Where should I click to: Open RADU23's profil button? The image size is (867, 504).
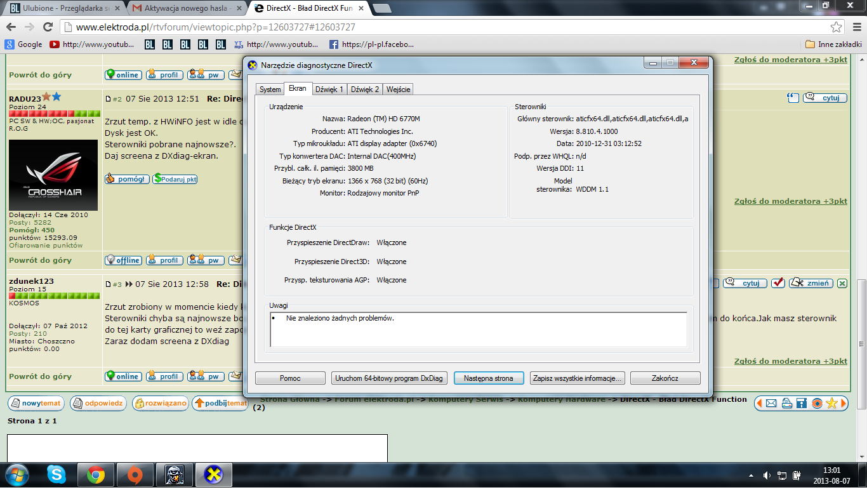164,260
